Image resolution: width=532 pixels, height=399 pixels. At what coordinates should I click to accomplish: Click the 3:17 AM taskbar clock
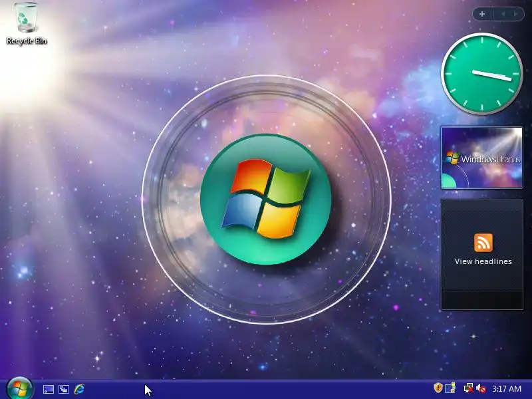pyautogui.click(x=507, y=388)
